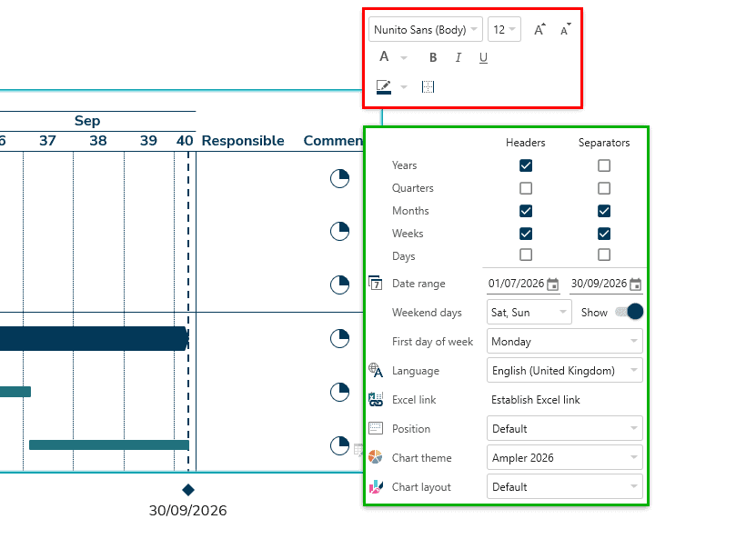Increase font size with the large A icon
Screen dimensions: 756x539
(x=539, y=29)
